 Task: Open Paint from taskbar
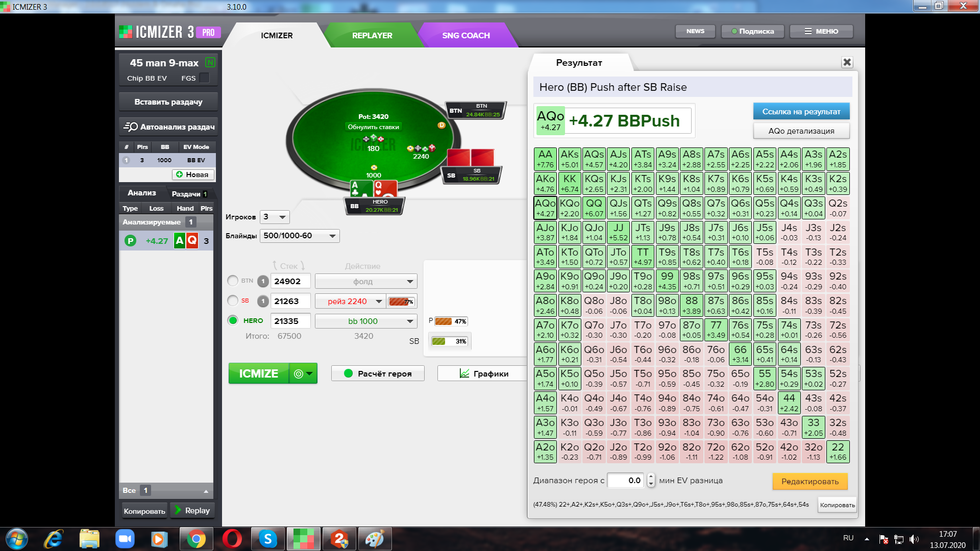coord(375,539)
